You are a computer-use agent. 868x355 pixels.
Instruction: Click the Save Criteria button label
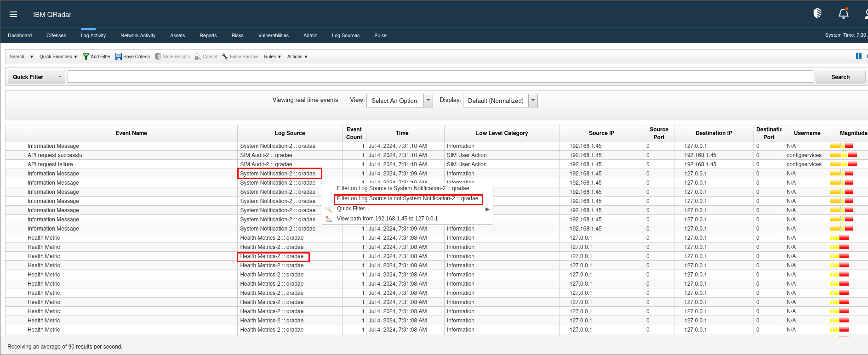(x=137, y=56)
